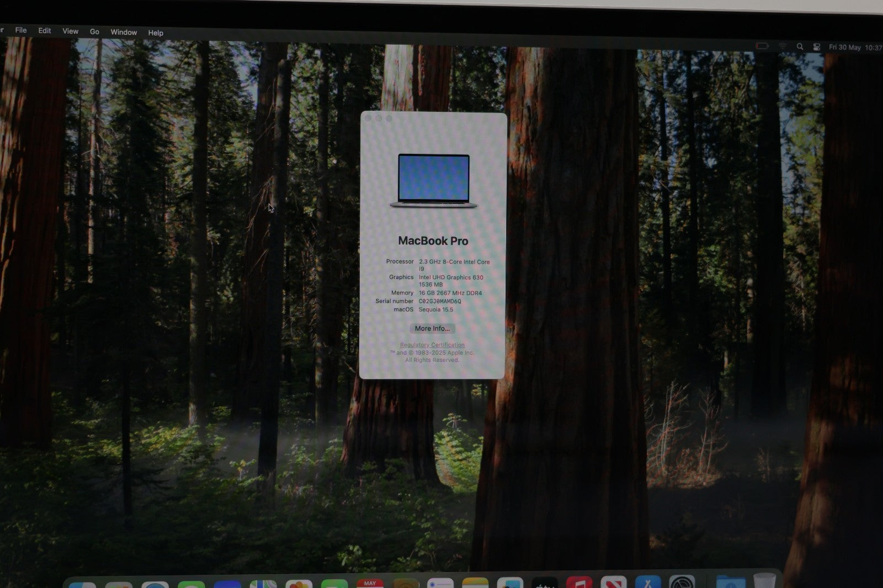Open the File menu
Viewport: 883px width, 588px height.
pyautogui.click(x=21, y=30)
